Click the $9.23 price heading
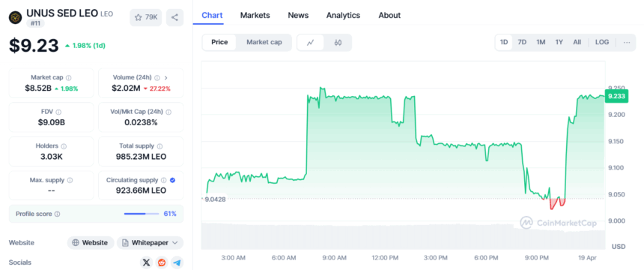This screenshot has height=270, width=644. point(34,45)
